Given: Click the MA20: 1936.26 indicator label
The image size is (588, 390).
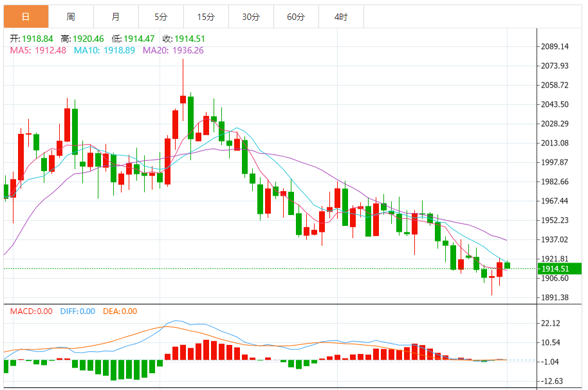Looking at the screenshot, I should [173, 50].
